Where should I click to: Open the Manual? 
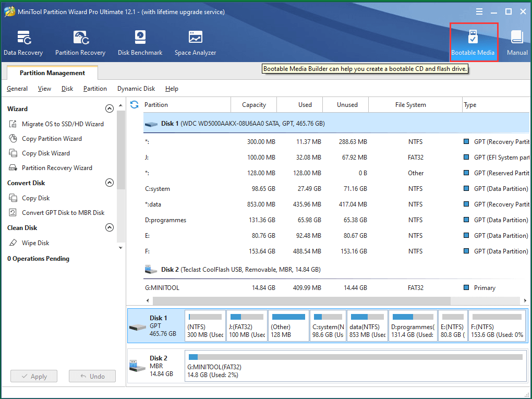pyautogui.click(x=517, y=43)
